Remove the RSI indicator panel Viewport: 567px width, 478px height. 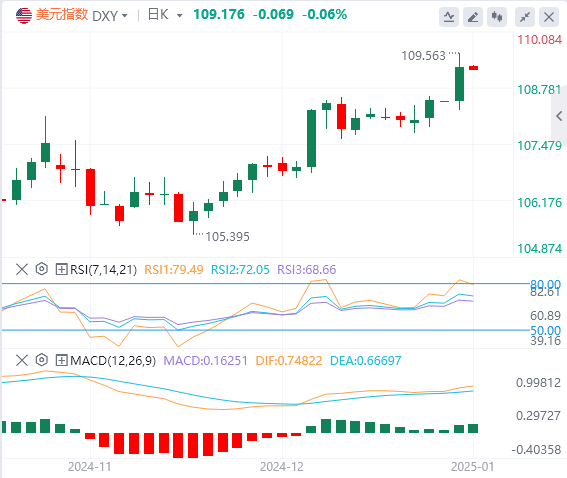pyautogui.click(x=22, y=269)
